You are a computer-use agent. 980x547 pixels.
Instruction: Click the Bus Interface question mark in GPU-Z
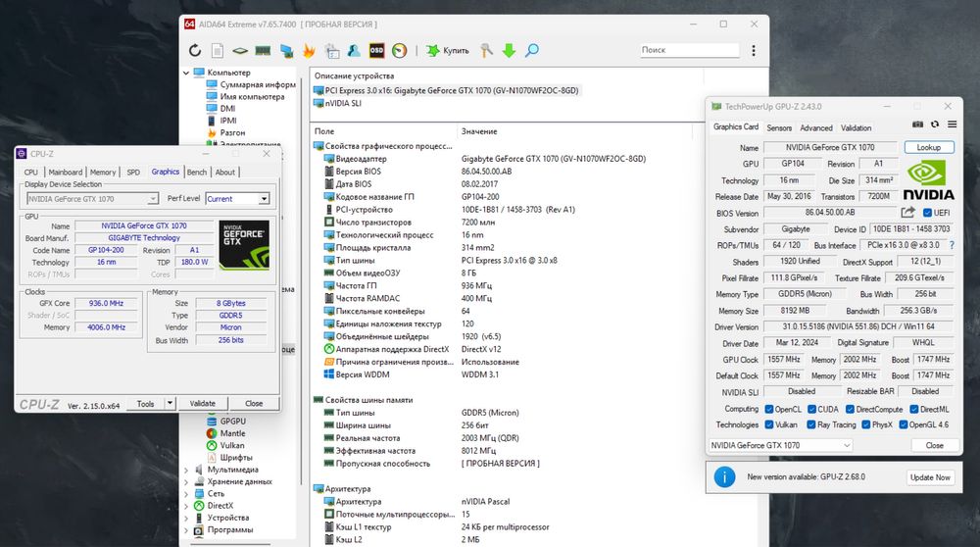coord(952,246)
